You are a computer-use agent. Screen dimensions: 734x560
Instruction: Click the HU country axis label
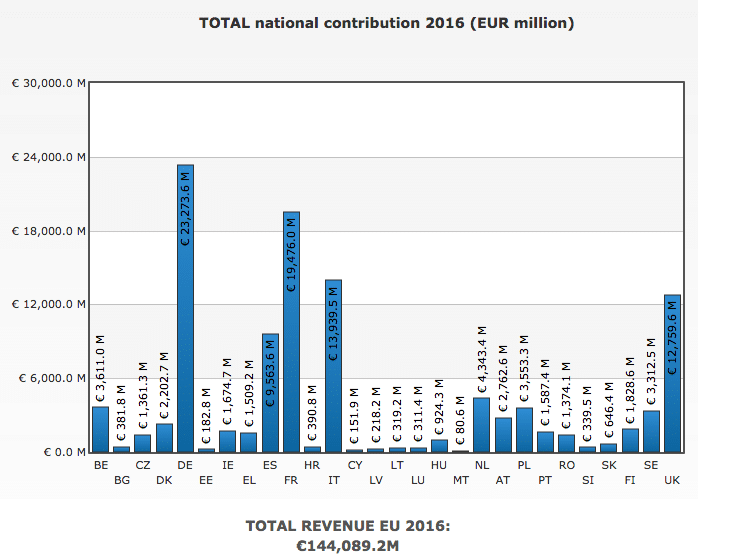(x=439, y=465)
